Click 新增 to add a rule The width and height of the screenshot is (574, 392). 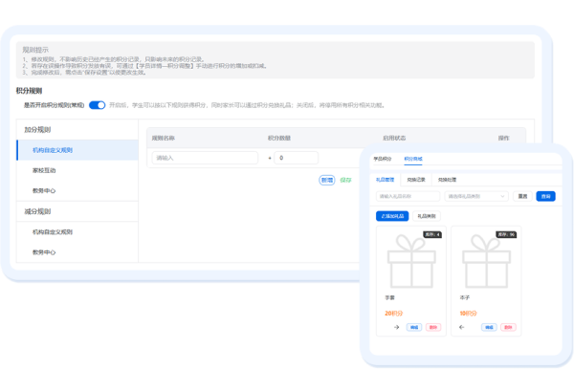(x=326, y=179)
